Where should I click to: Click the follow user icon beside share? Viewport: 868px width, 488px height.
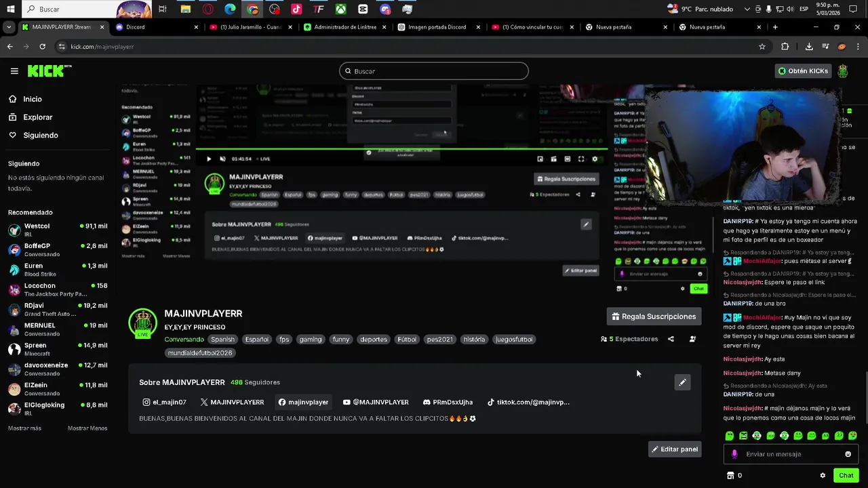692,339
